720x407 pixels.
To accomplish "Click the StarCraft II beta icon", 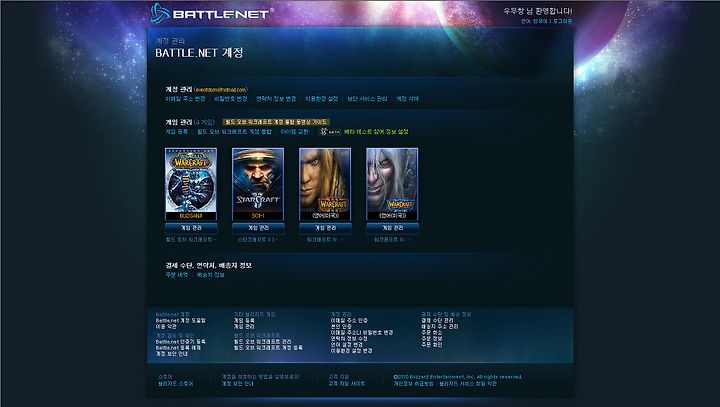I will point(330,132).
